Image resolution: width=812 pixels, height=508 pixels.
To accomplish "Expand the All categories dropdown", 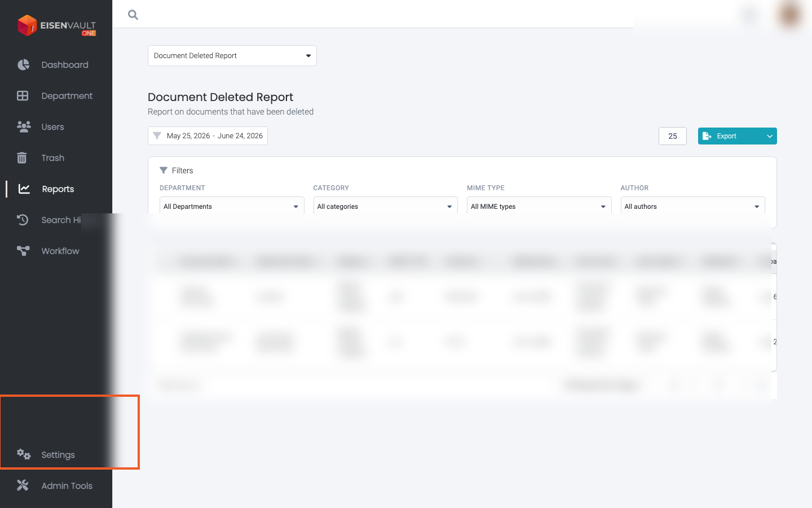I will (386, 206).
